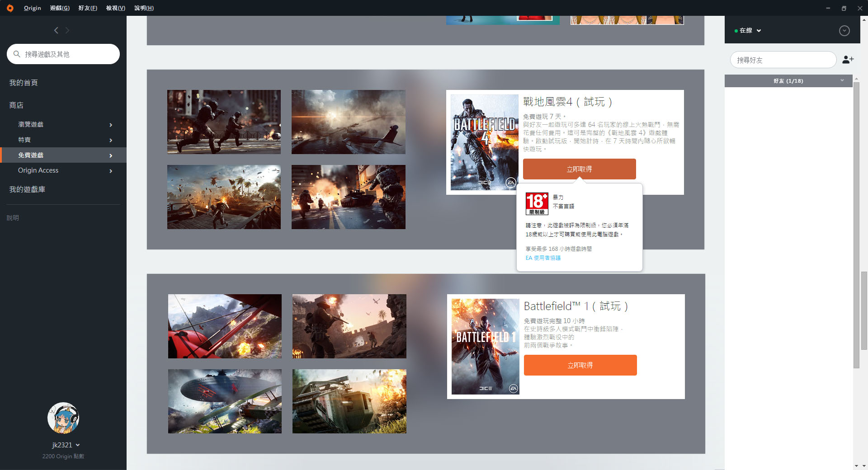Open the 遊戲(G) menu
868x470 pixels.
coord(60,8)
